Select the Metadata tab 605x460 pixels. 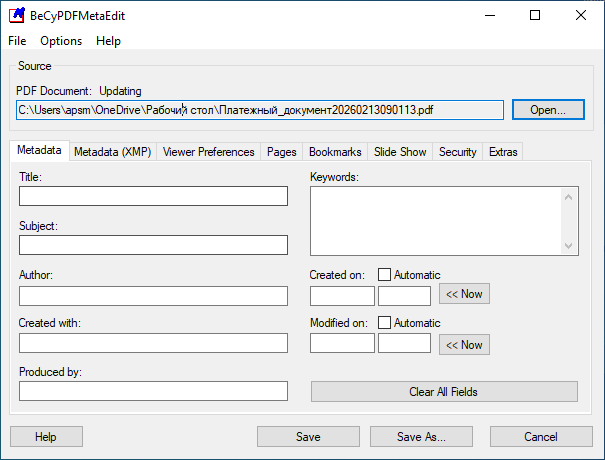click(x=39, y=150)
